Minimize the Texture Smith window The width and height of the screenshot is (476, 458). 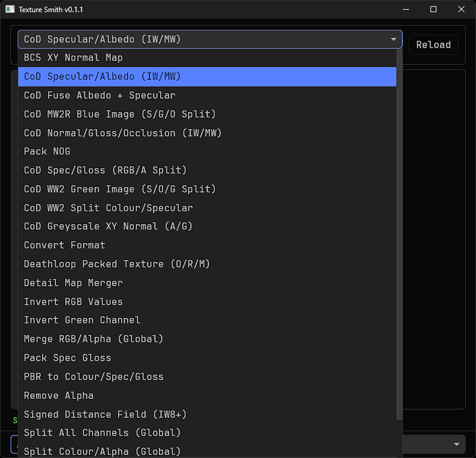pyautogui.click(x=406, y=9)
